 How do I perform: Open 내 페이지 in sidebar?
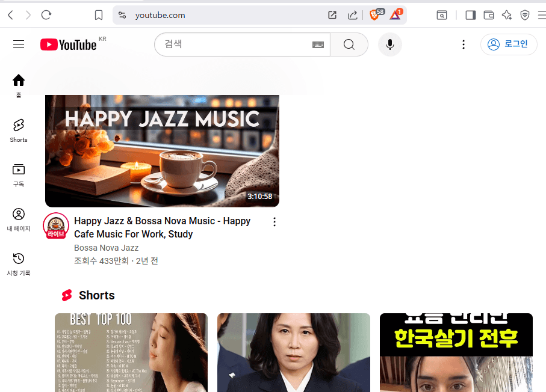click(19, 220)
